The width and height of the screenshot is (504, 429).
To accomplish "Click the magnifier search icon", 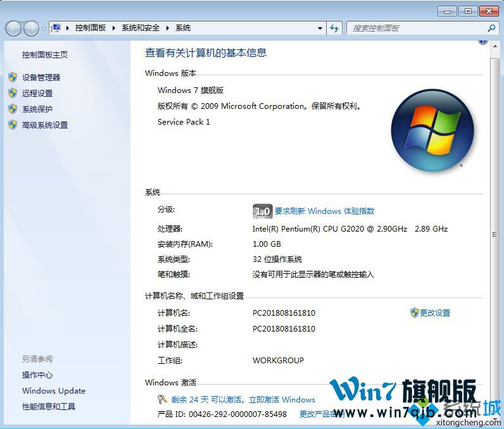I will (x=491, y=28).
